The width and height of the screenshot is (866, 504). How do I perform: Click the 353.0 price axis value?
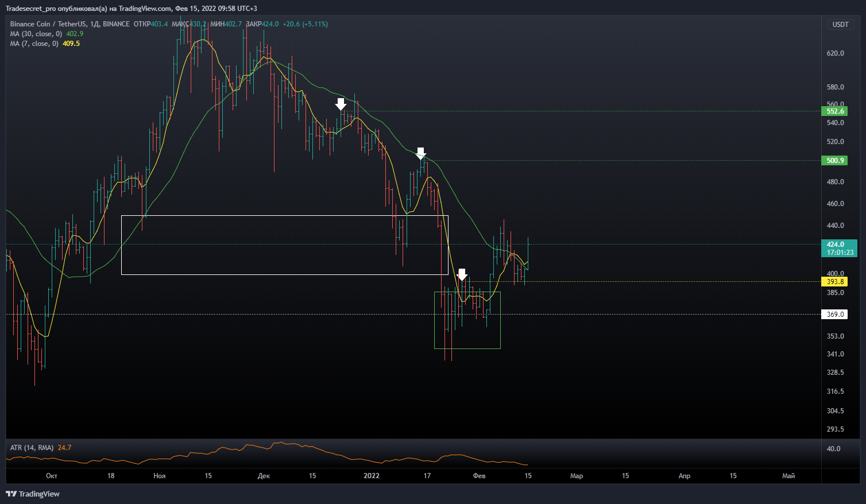[836, 336]
